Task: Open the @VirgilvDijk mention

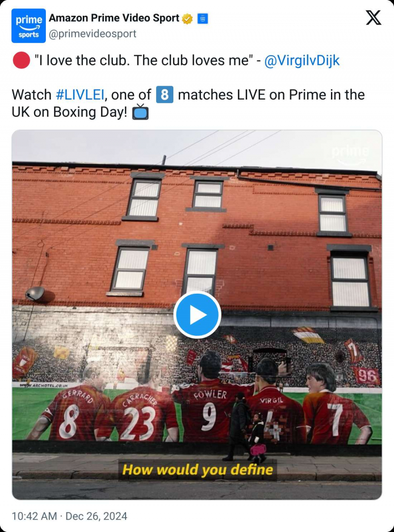Action: coord(302,61)
